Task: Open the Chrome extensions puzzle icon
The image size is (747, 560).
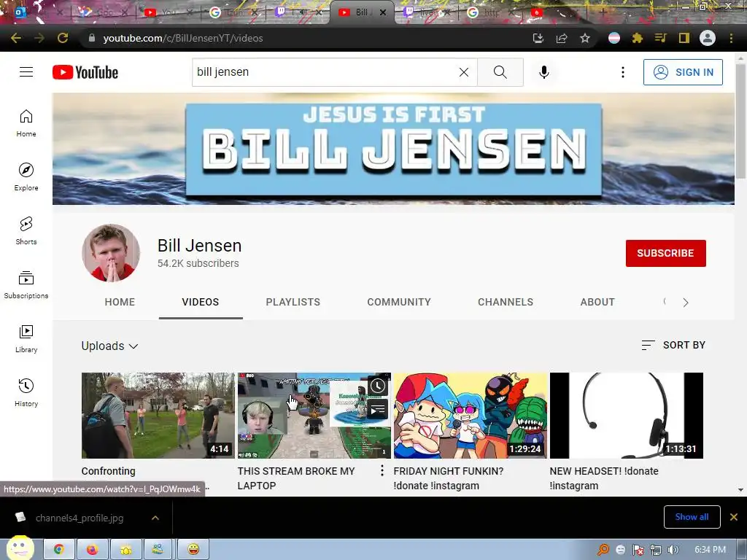Action: pyautogui.click(x=638, y=38)
